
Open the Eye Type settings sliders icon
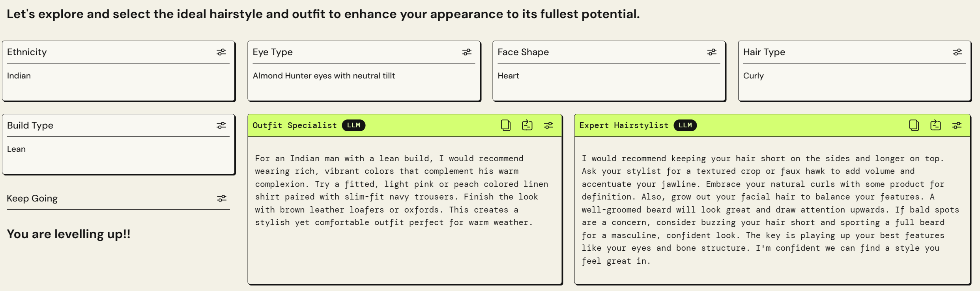point(467,52)
